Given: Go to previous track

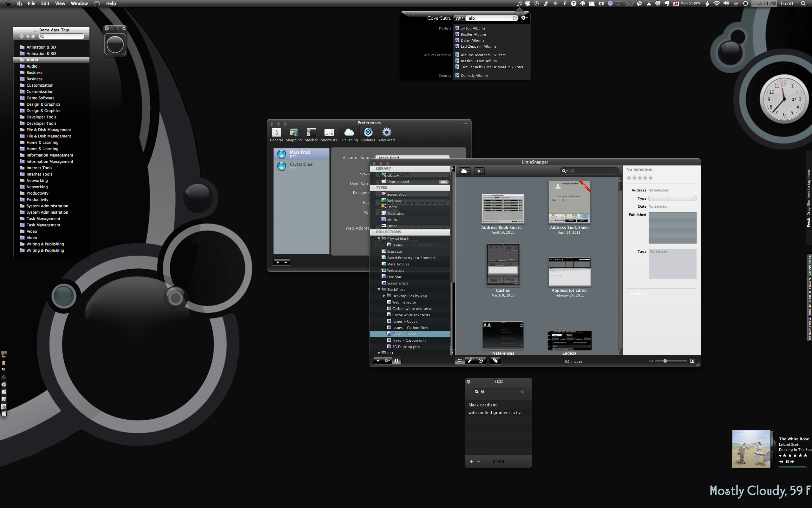Looking at the screenshot, I should click(781, 462).
